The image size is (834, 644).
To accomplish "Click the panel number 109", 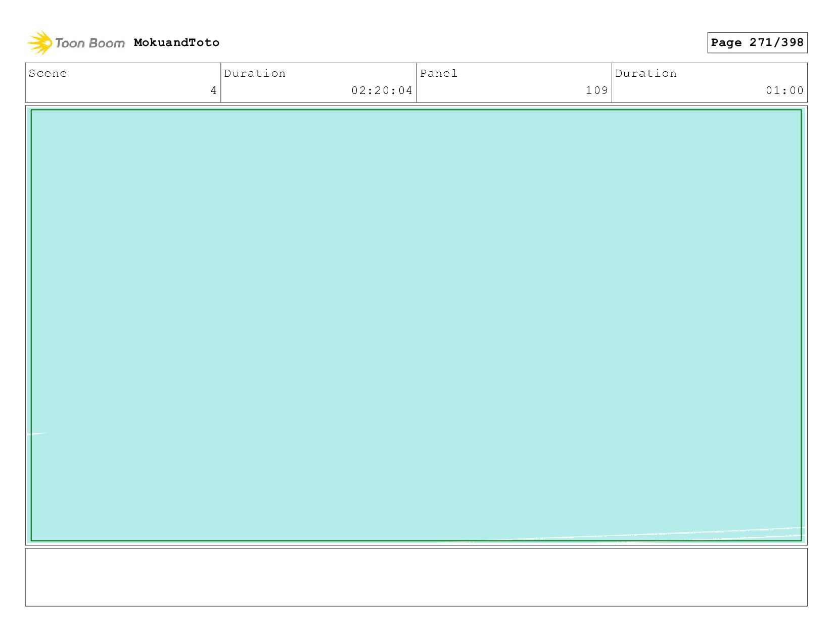I will 597,90.
